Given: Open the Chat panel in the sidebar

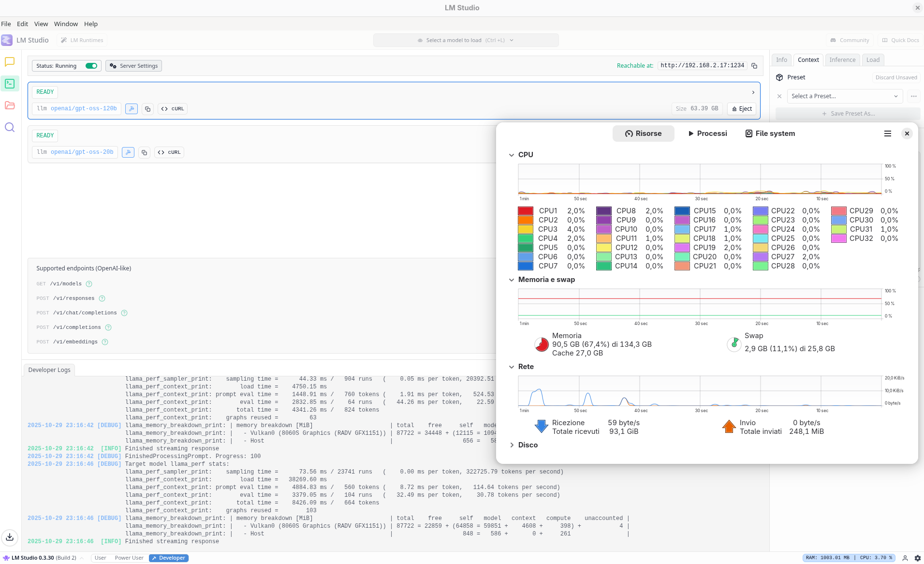Looking at the screenshot, I should point(10,62).
